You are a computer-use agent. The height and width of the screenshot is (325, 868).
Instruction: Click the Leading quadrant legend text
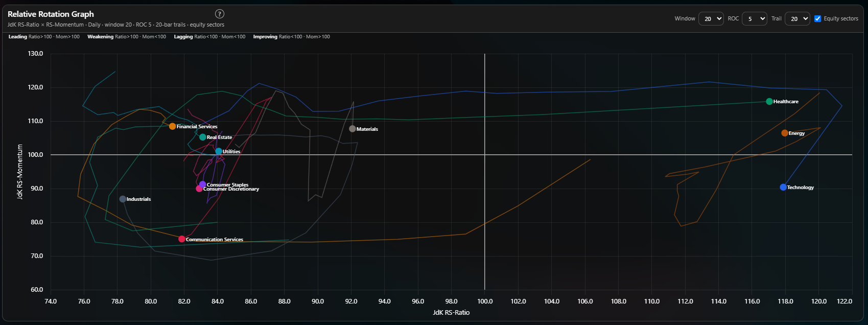point(44,37)
